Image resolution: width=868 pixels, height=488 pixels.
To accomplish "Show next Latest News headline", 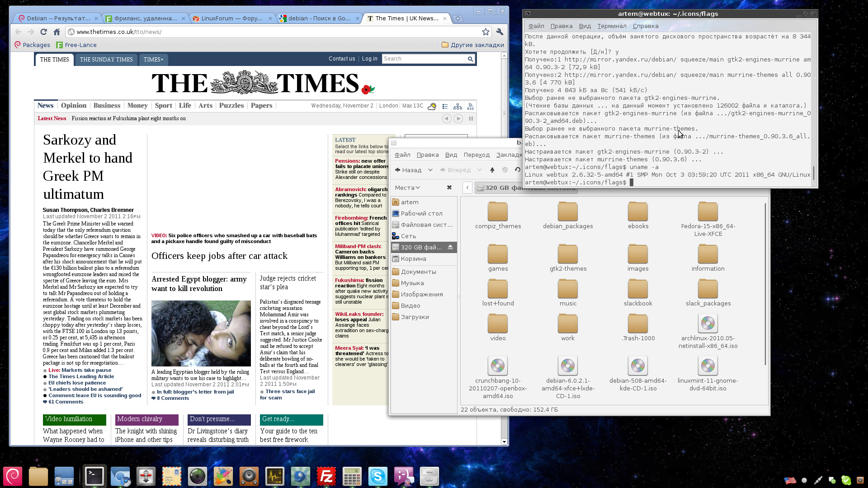I will click(458, 118).
